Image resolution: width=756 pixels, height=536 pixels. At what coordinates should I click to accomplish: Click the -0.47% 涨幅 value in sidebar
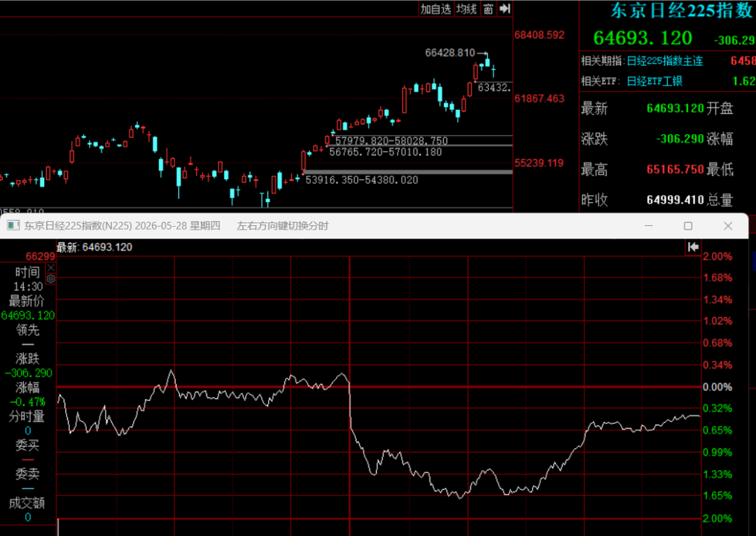[27, 402]
